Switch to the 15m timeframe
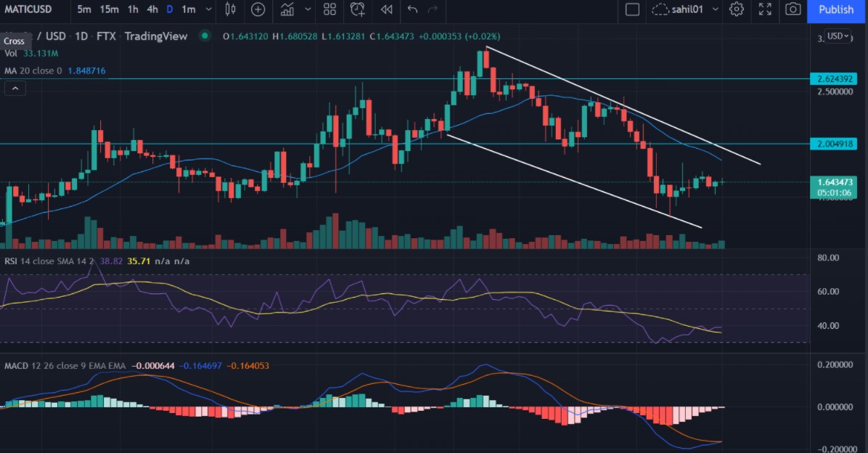 (x=110, y=9)
